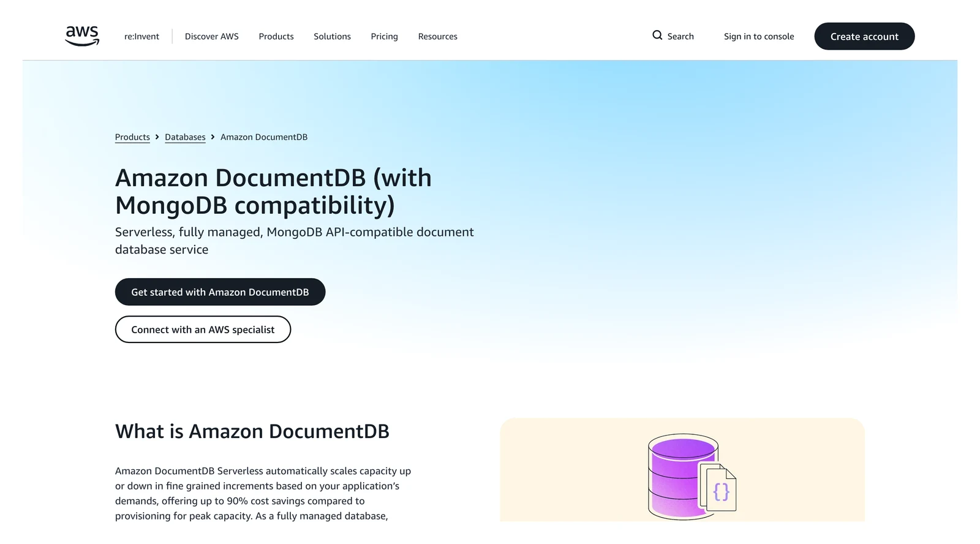Open the Resources menu
The image size is (980, 544).
click(x=438, y=37)
